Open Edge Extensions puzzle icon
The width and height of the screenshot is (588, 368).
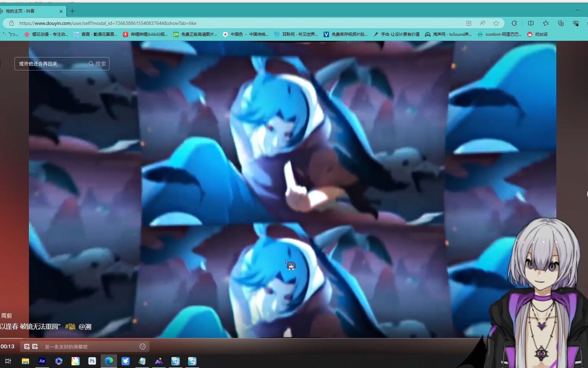[514, 23]
